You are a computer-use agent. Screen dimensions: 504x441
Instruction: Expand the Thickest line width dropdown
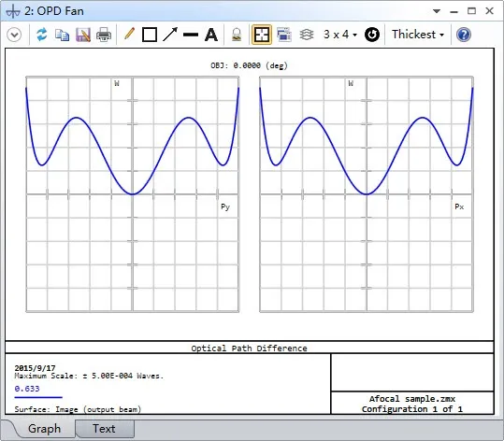(418, 35)
